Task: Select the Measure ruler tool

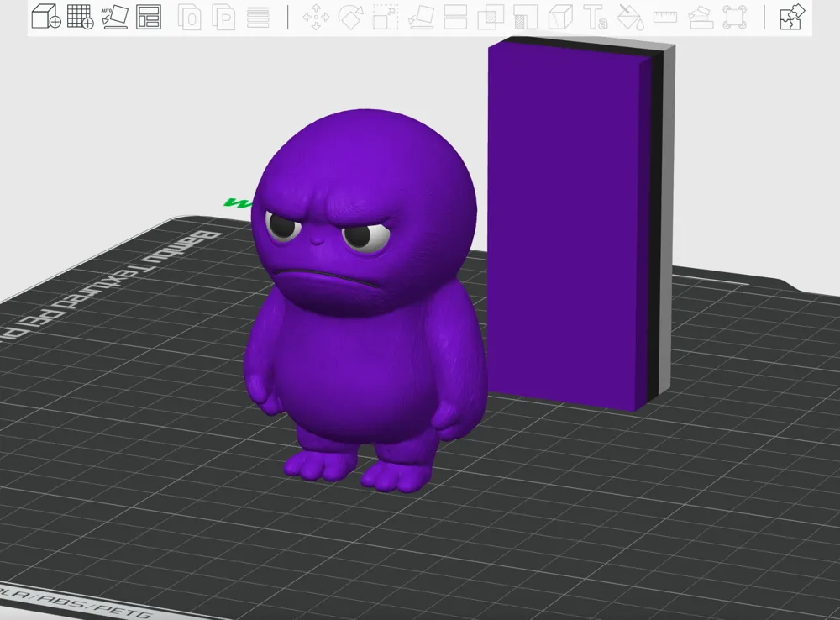Action: (x=664, y=17)
